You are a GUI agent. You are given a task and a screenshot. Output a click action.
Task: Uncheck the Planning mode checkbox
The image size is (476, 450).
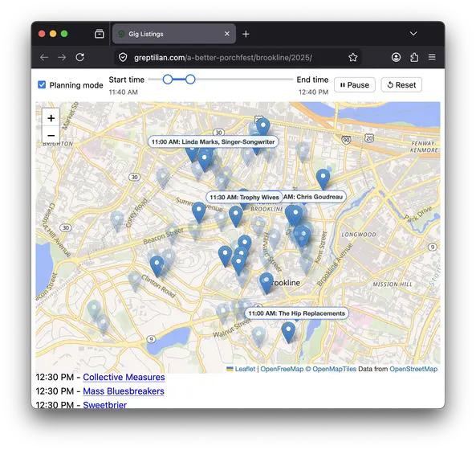click(x=42, y=84)
